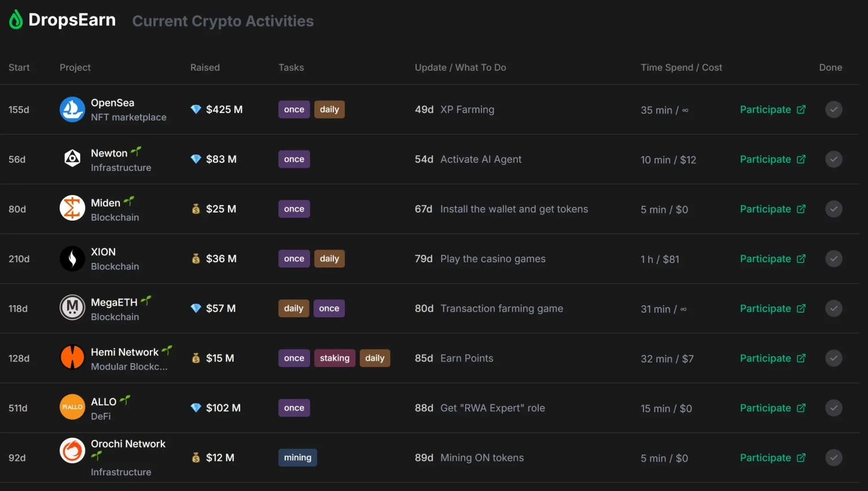This screenshot has height=491, width=868.
Task: Click the 'Transaction farming game' text
Action: pyautogui.click(x=502, y=309)
